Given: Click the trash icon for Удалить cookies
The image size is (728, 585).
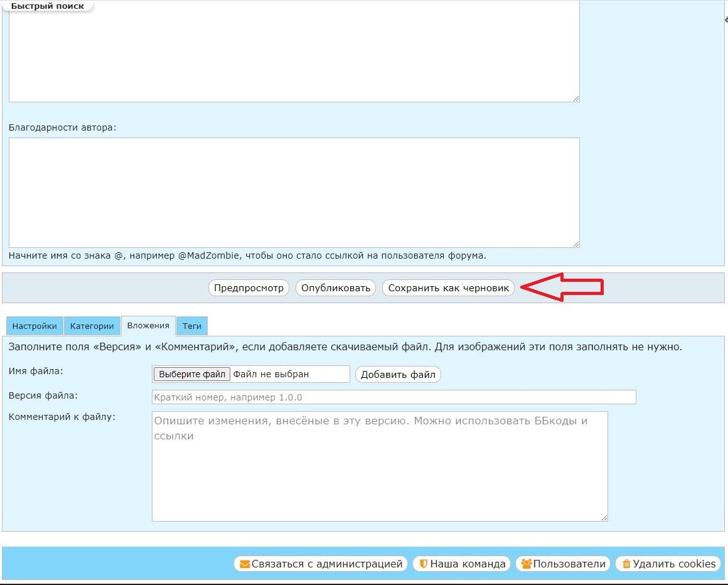Looking at the screenshot, I should point(626,564).
